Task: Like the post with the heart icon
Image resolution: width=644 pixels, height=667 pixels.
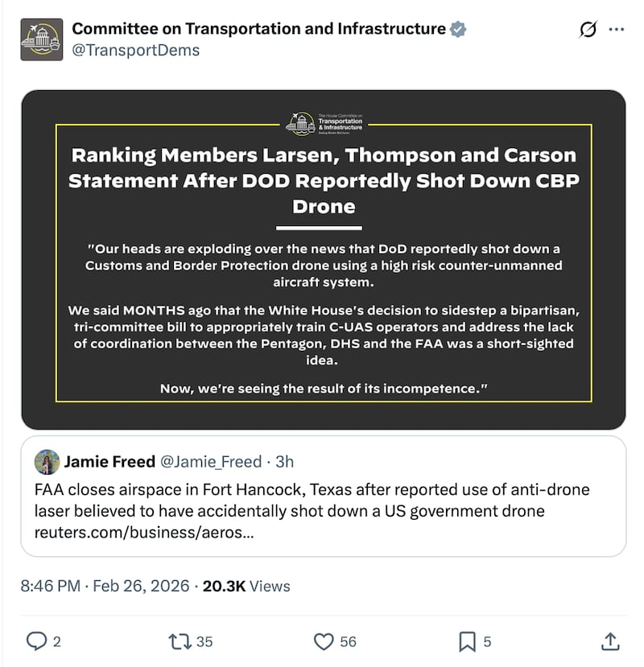Action: 324,640
